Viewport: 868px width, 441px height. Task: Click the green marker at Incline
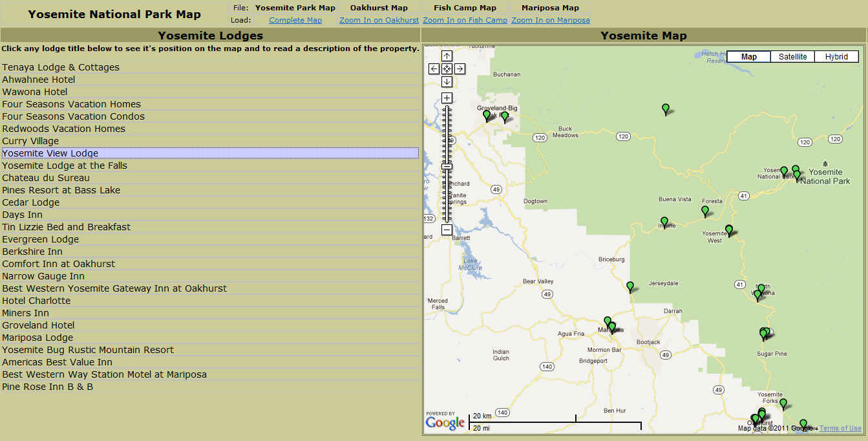(x=664, y=222)
